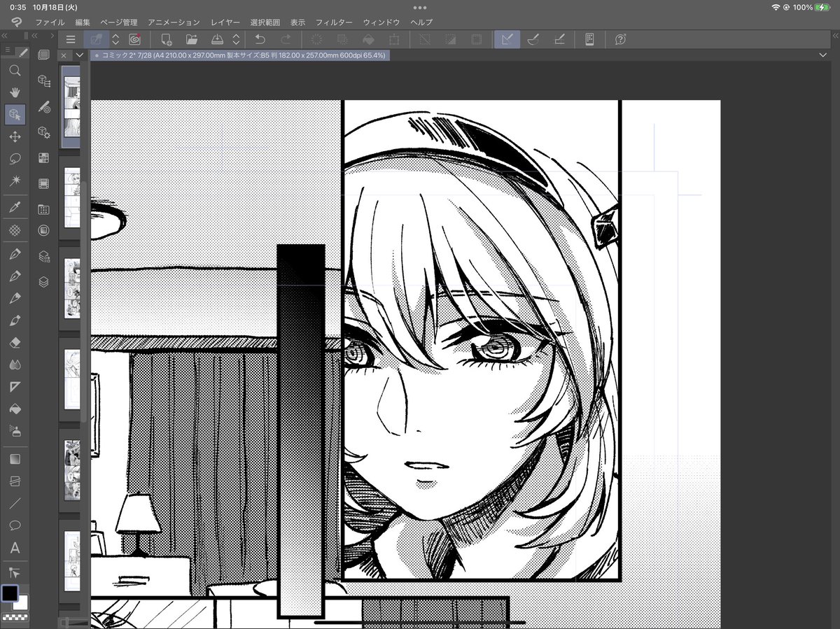Select the second page thumbnail in page list
Image resolution: width=840 pixels, height=629 pixels.
pos(73,197)
